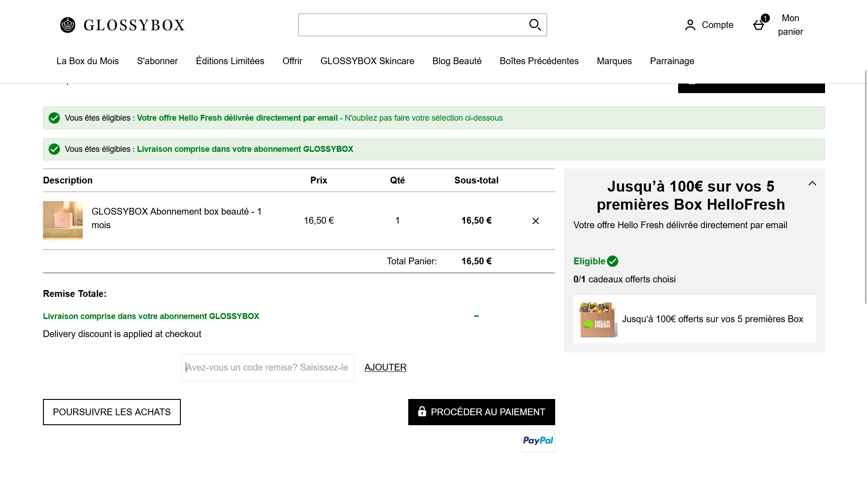Screen dimensions: 868x488
Task: Remove GLOSSYBOX Abonnement item with X
Action: (x=536, y=221)
